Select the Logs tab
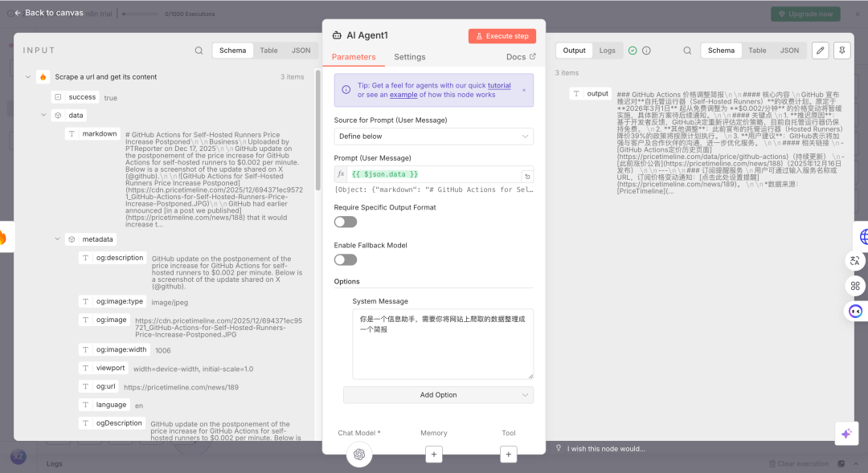The width and height of the screenshot is (868, 473). click(x=608, y=51)
